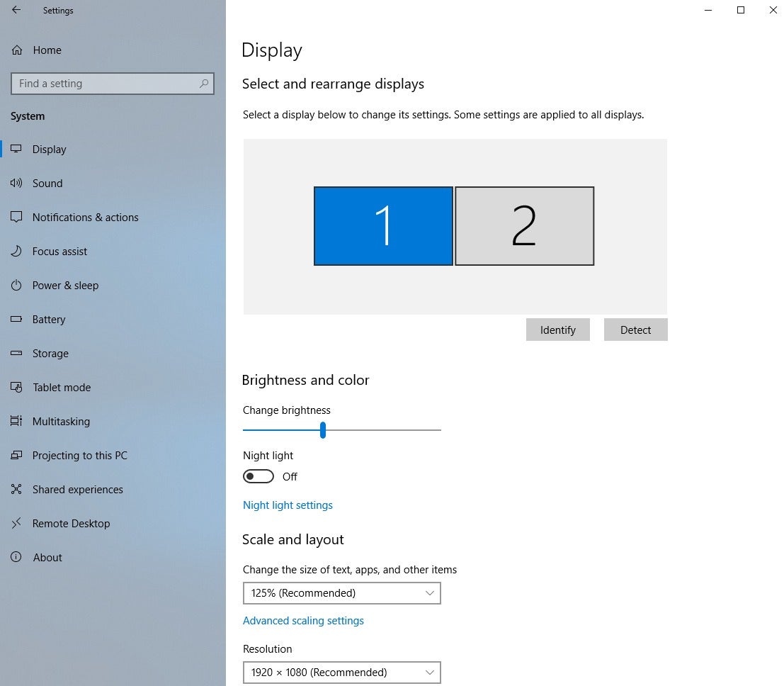
Task: Select display 2 in the arrangement
Action: 525,226
